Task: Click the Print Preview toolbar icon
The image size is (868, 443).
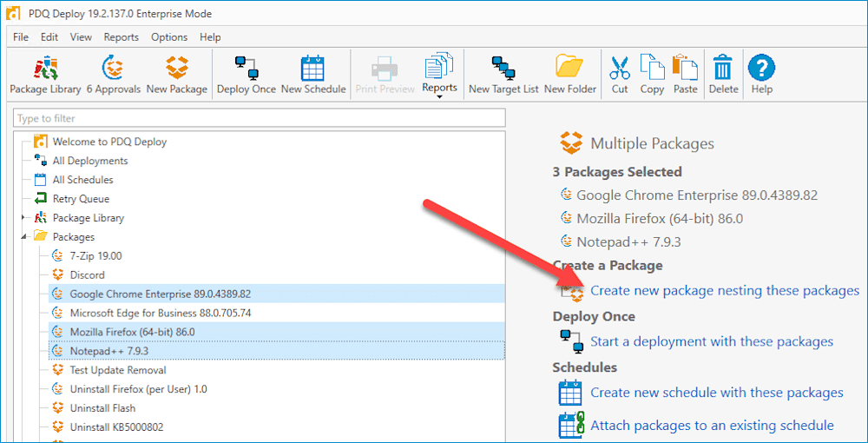Action: [385, 68]
